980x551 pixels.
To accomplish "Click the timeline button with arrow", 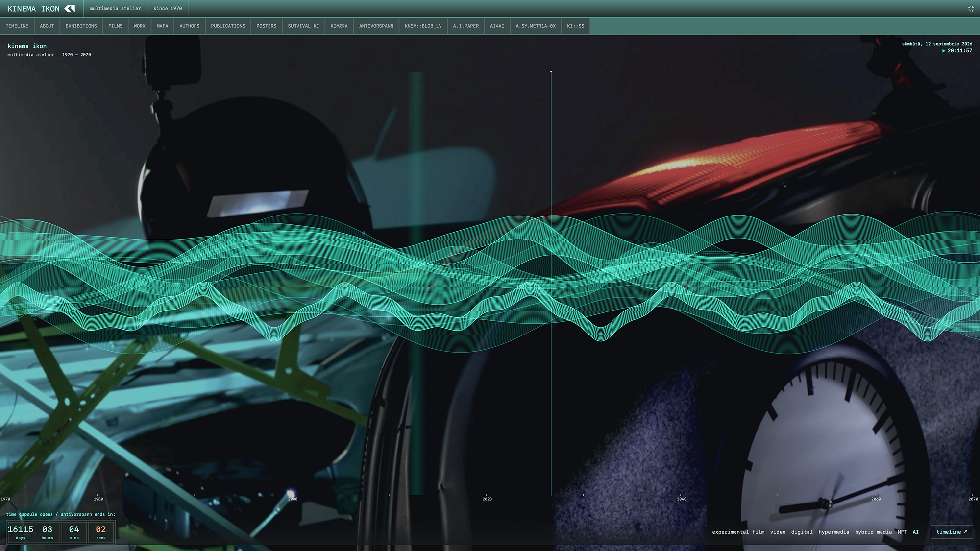I will 952,532.
